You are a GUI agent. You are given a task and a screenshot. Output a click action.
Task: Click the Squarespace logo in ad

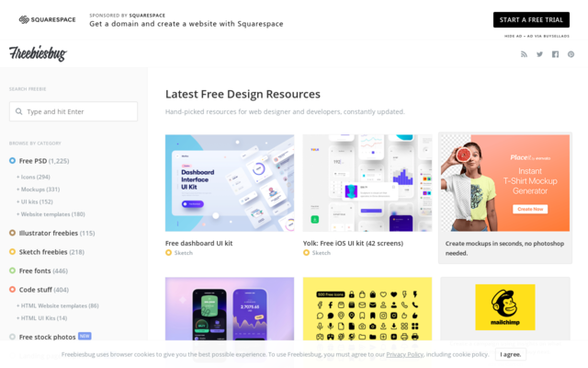[47, 19]
